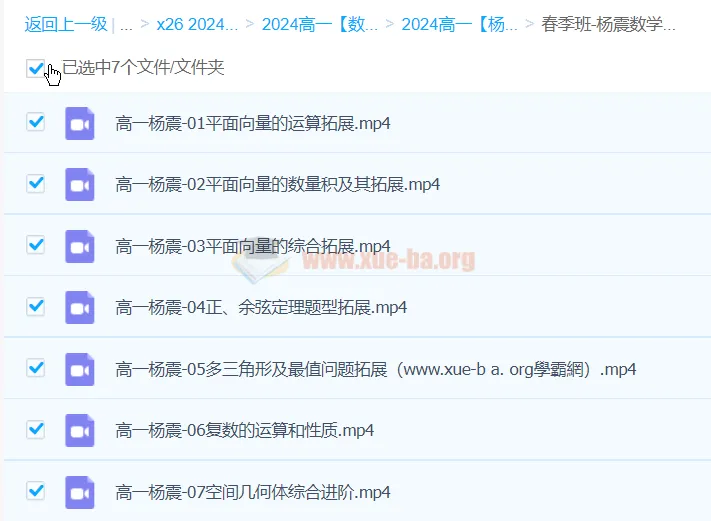The height and width of the screenshot is (521, 711).
Task: Open file name 高一杨震-07空间几何体综合进阶.mp4
Action: pos(253,493)
